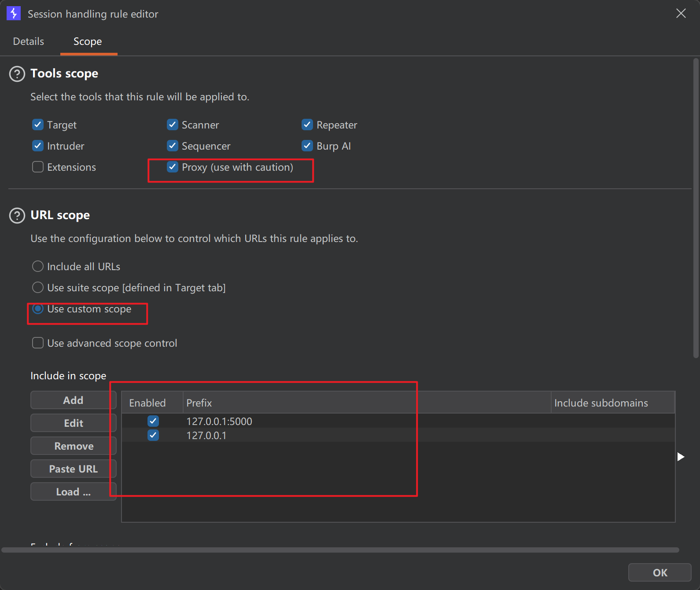Enable the Extensions checkbox
Image resolution: width=700 pixels, height=590 pixels.
tap(38, 167)
